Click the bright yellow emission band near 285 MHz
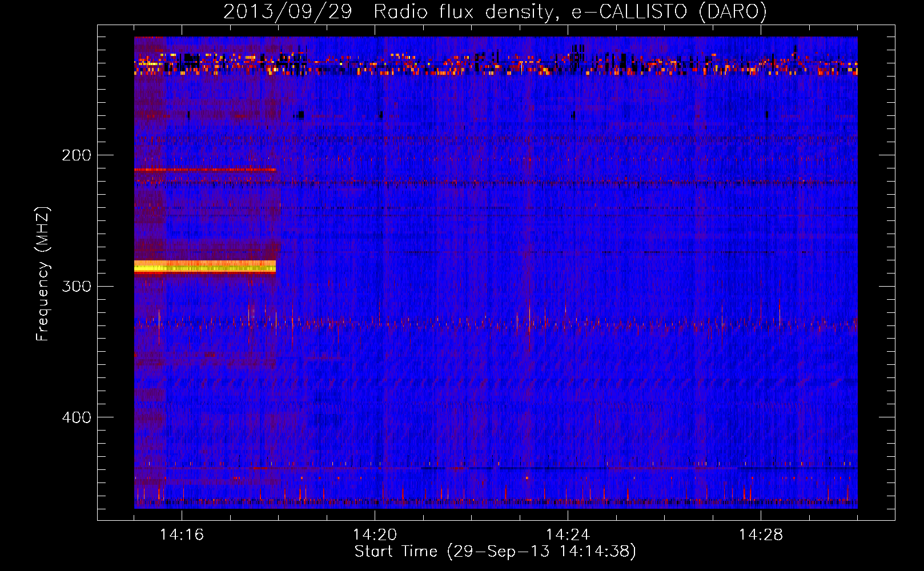 coord(205,267)
